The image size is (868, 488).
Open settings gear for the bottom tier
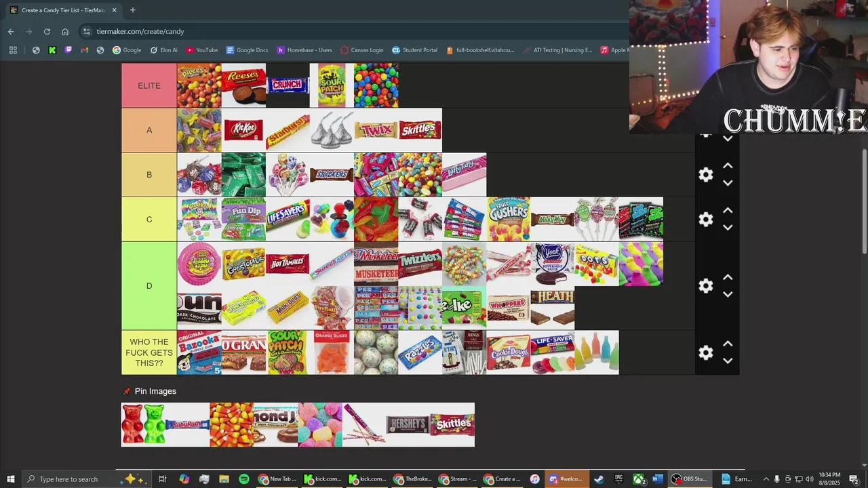click(706, 352)
